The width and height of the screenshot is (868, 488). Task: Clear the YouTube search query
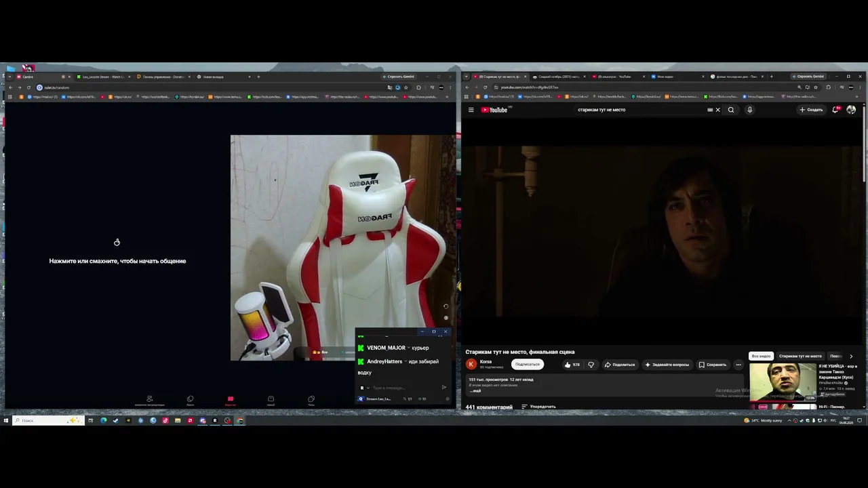tap(717, 110)
